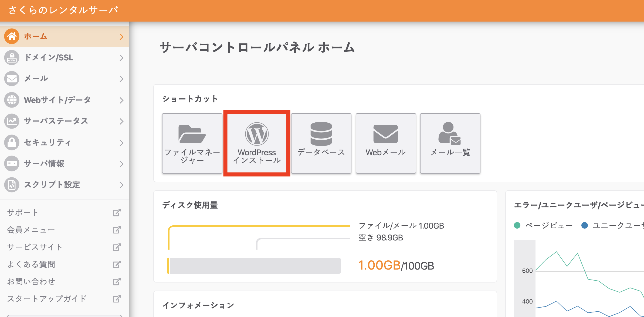Click the Script settings file icon
This screenshot has width=644, height=317.
[12, 185]
